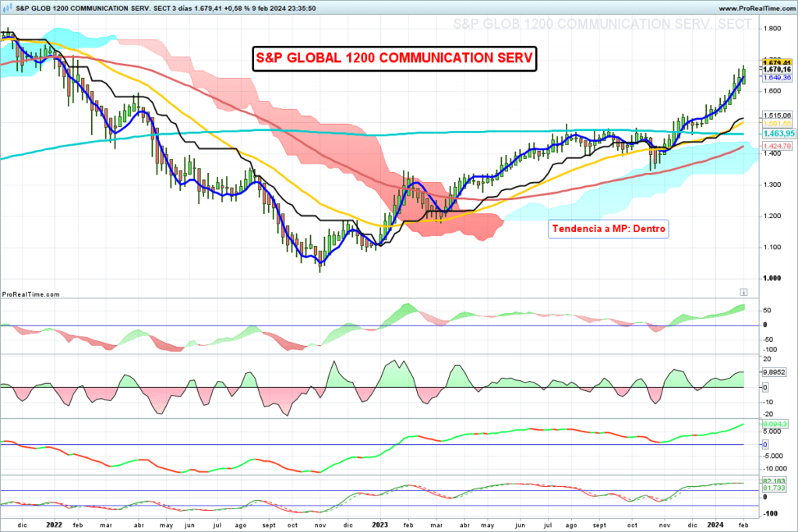Click the yellow 1.501,55 price label

tap(777, 124)
